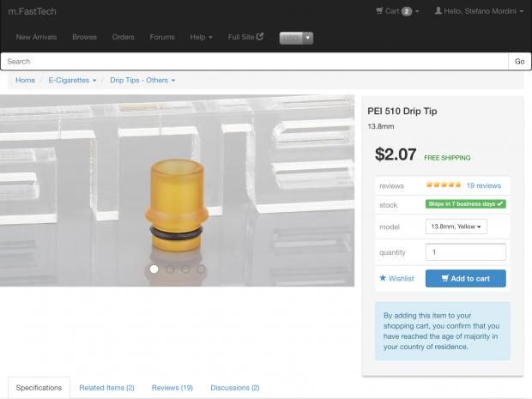Switch to Reviews (19) tab
This screenshot has height=399, width=532.
point(172,388)
